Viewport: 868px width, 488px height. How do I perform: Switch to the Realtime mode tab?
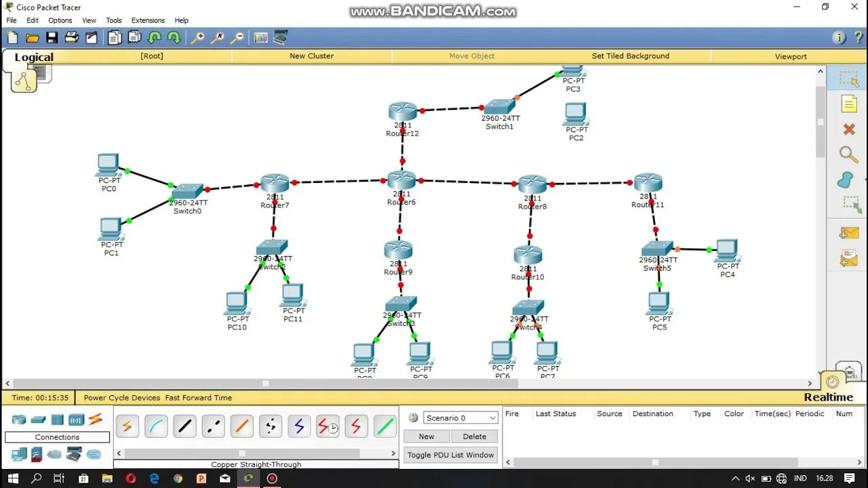pos(828,397)
